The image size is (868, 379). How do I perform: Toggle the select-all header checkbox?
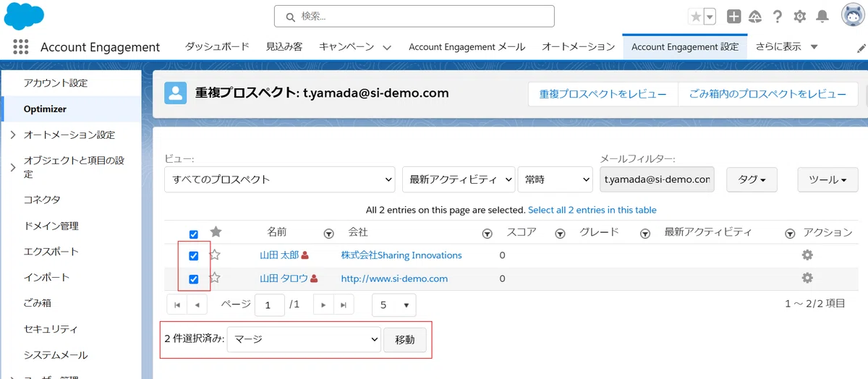click(x=193, y=234)
